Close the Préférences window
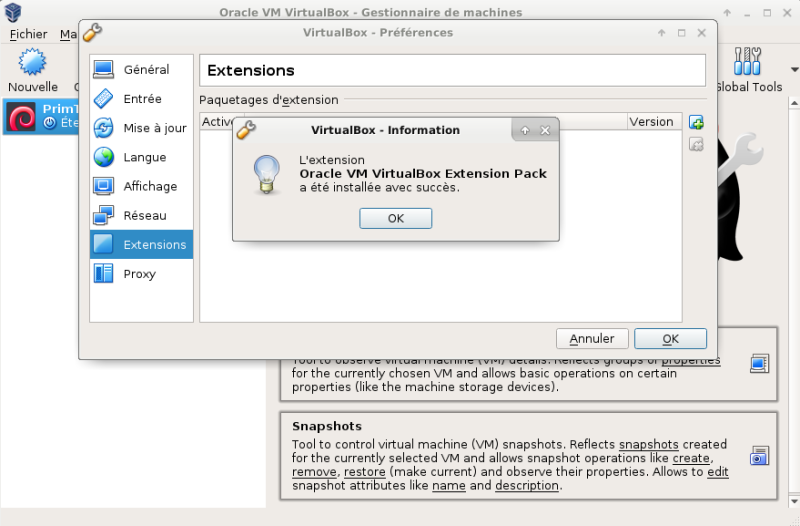Image resolution: width=800 pixels, height=526 pixels. [702, 33]
